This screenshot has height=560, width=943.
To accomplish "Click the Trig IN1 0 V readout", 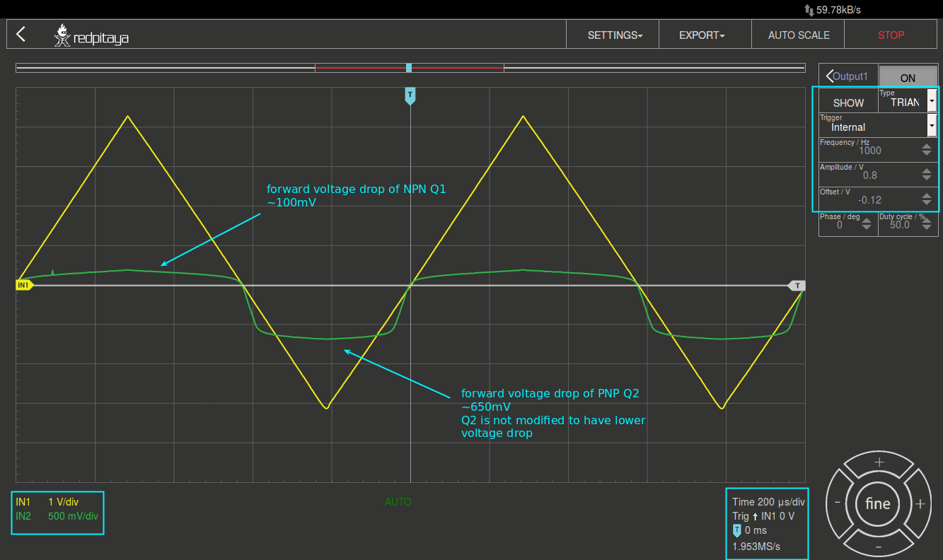I will (763, 516).
